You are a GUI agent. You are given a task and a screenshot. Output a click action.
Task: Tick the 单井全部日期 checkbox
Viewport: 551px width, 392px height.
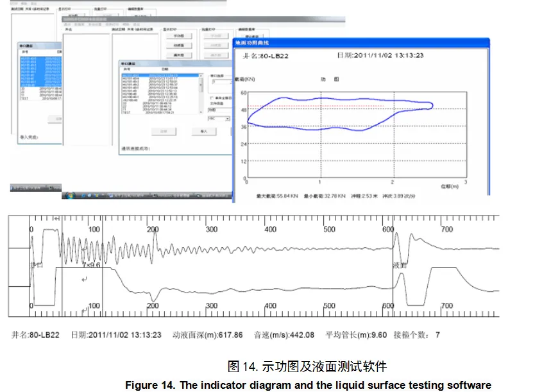tap(212, 97)
